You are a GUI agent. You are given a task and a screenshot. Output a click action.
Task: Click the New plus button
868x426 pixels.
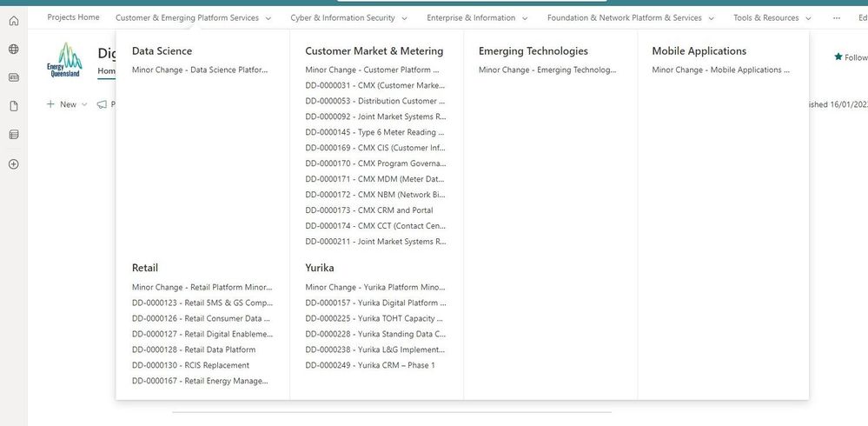click(x=62, y=104)
